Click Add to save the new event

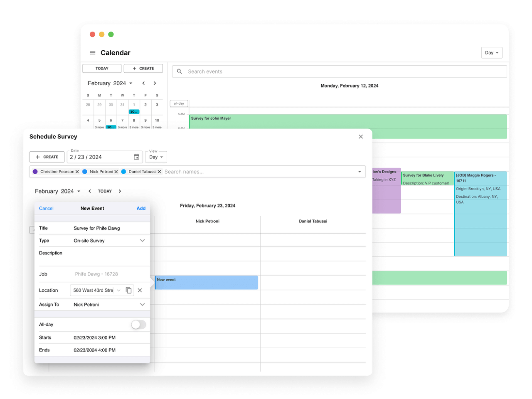tap(141, 208)
